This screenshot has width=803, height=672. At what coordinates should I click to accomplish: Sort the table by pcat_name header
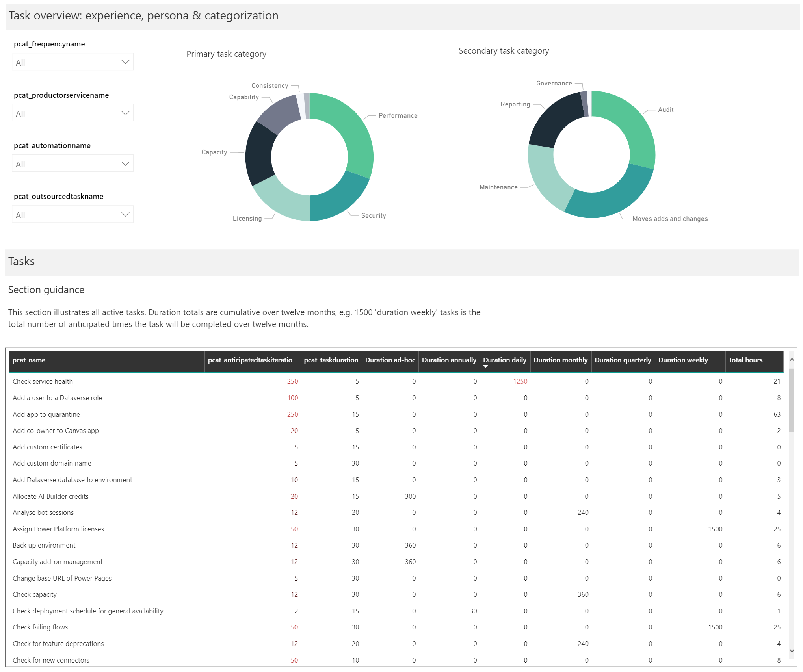[29, 360]
